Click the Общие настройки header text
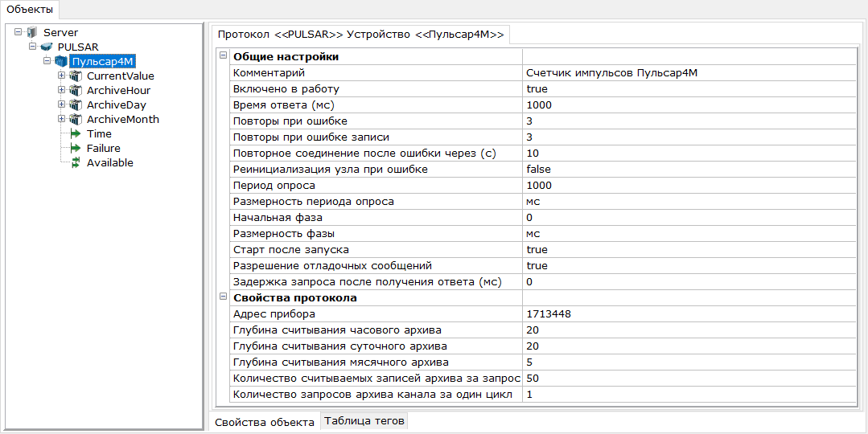Image resolution: width=868 pixels, height=434 pixels. tap(286, 57)
